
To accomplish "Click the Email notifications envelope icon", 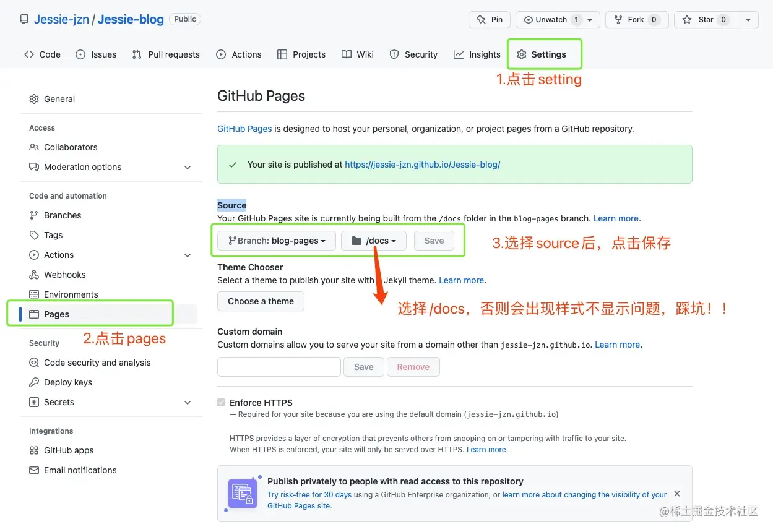I will (34, 470).
